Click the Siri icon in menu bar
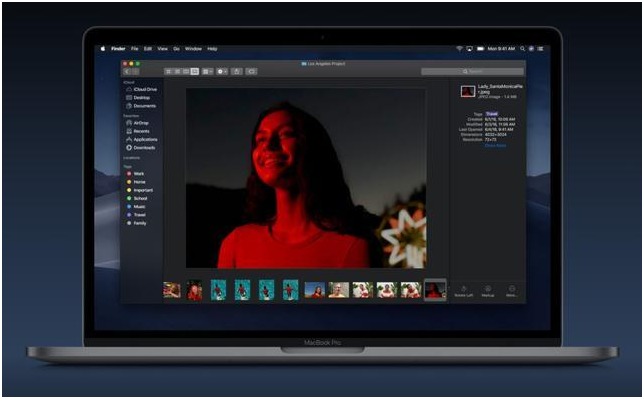This screenshot has width=644, height=399. pos(531,48)
